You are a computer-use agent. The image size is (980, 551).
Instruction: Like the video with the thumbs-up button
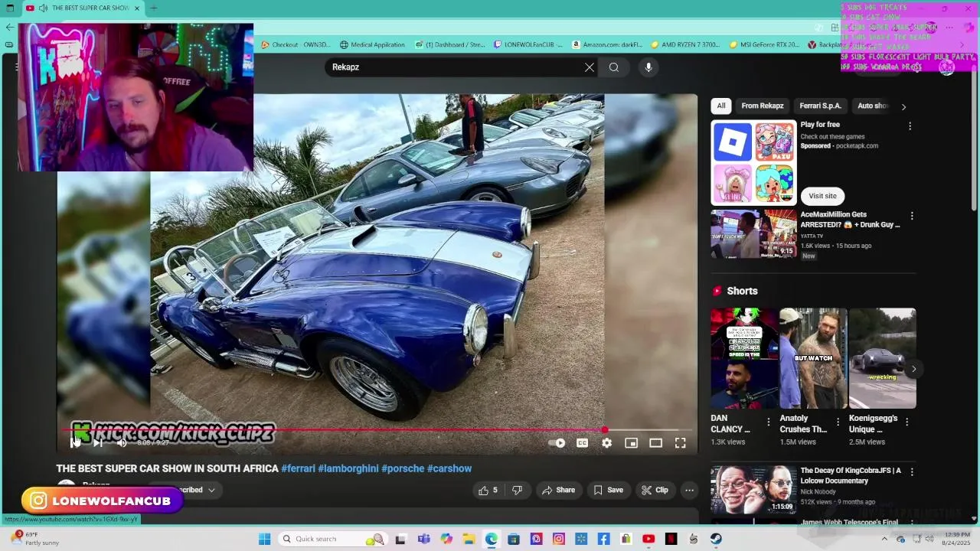[488, 491]
